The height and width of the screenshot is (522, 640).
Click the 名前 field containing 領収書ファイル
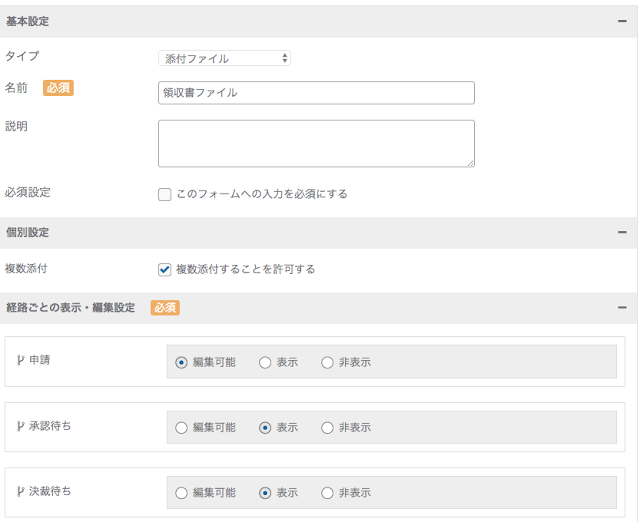(x=316, y=93)
